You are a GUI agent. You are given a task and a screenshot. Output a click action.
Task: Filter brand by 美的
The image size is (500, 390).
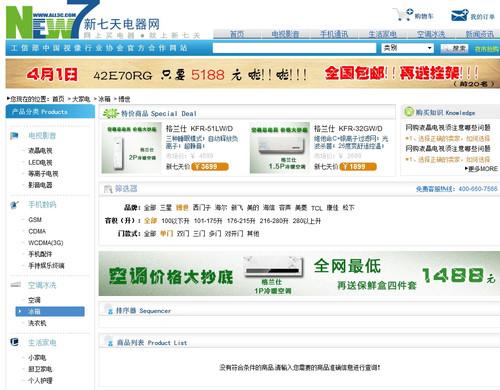pos(253,208)
